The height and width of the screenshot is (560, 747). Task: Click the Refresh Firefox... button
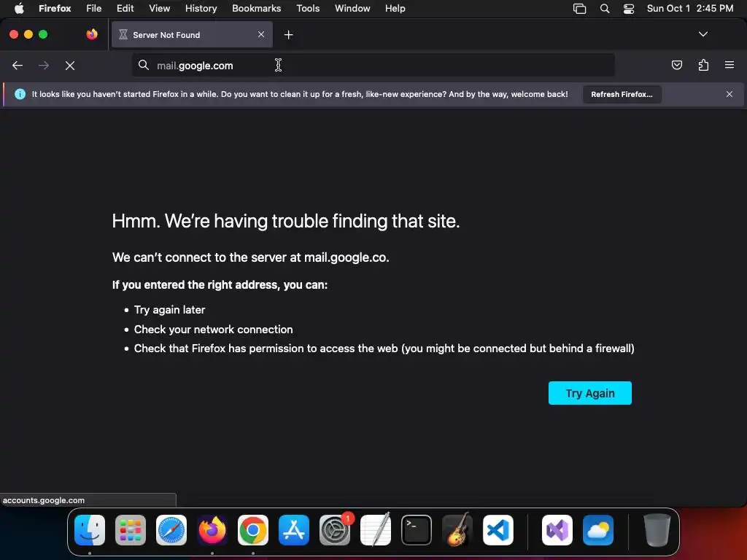pos(622,94)
